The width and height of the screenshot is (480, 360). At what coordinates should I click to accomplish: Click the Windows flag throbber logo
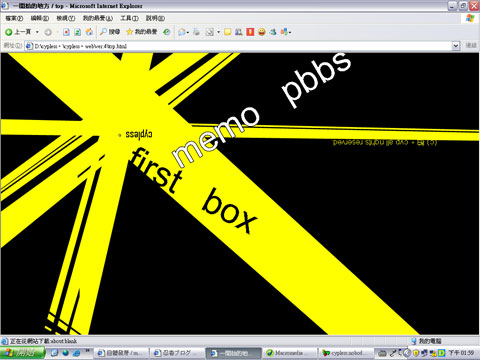tap(470, 18)
